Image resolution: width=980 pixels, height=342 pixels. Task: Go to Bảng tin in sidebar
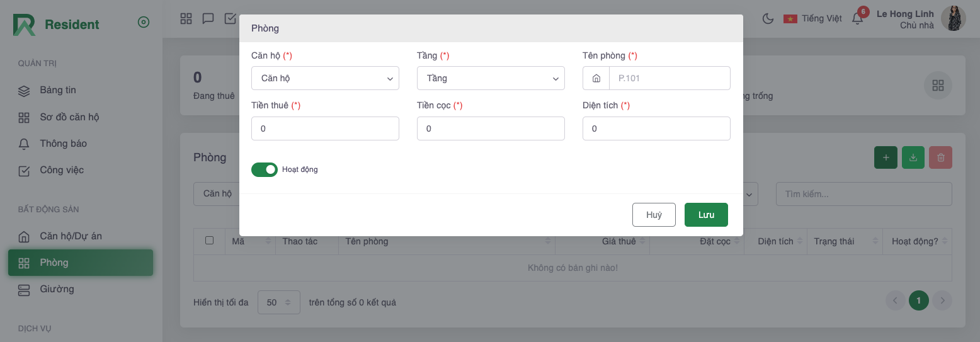[x=58, y=90]
